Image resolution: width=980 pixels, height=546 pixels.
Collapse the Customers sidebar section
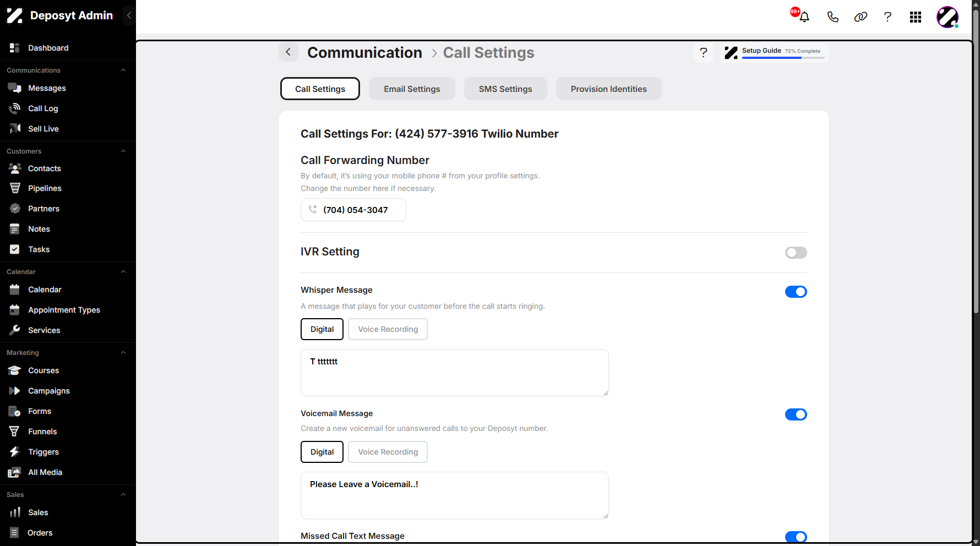pyautogui.click(x=123, y=151)
